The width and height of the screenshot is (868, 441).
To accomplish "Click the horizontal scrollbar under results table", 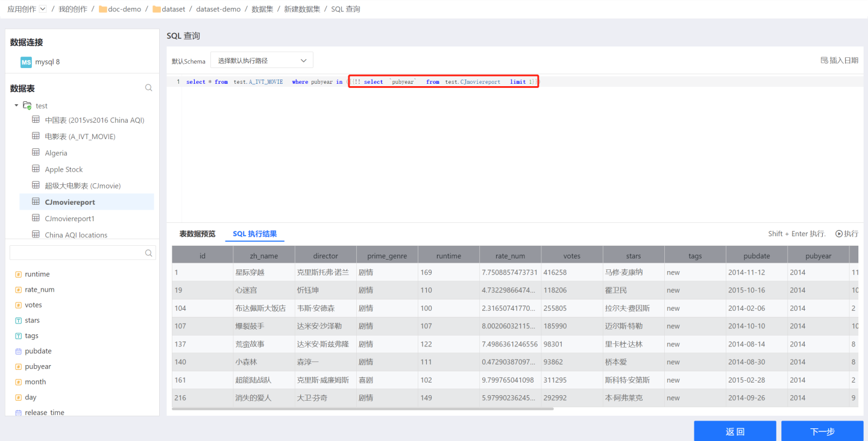I will click(x=362, y=409).
